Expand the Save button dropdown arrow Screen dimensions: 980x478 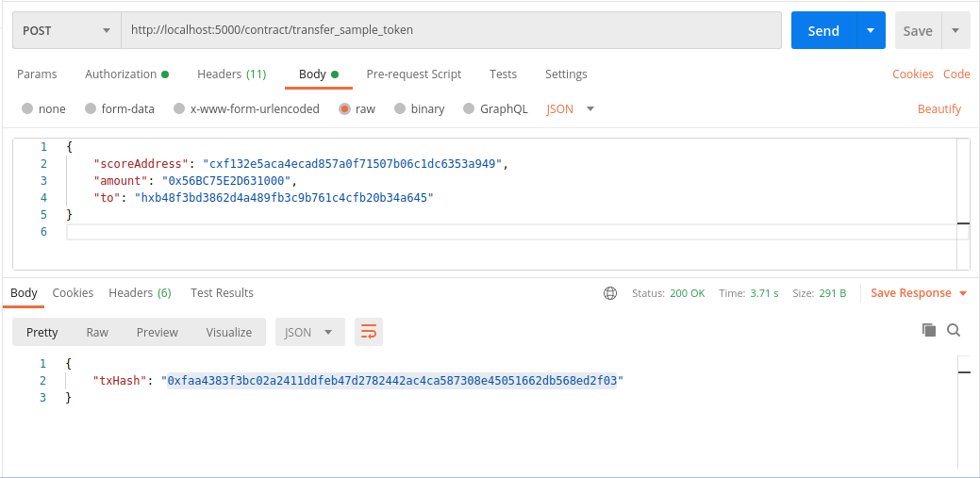(955, 30)
